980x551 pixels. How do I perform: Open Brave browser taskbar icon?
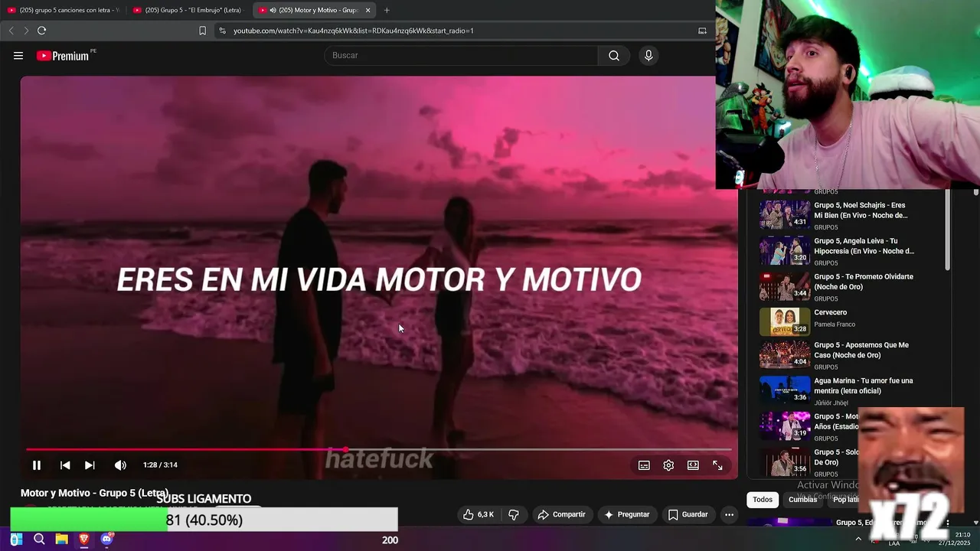pos(84,540)
